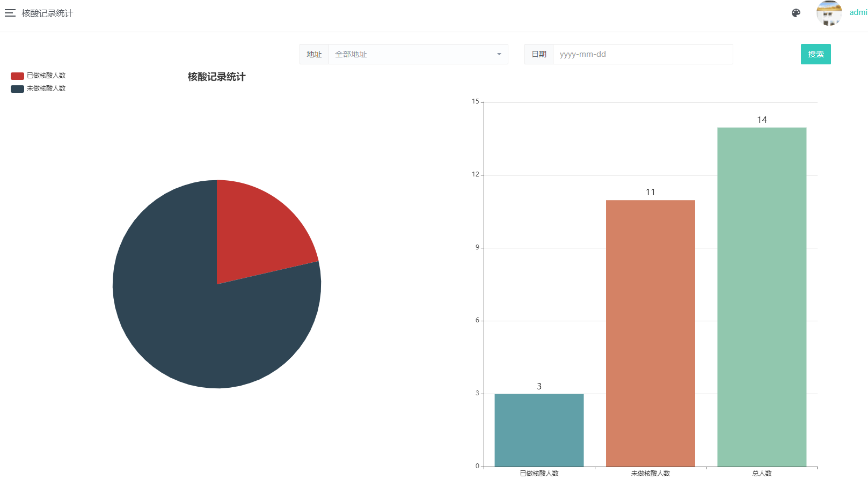Click the orange bar valued 11

click(650, 333)
